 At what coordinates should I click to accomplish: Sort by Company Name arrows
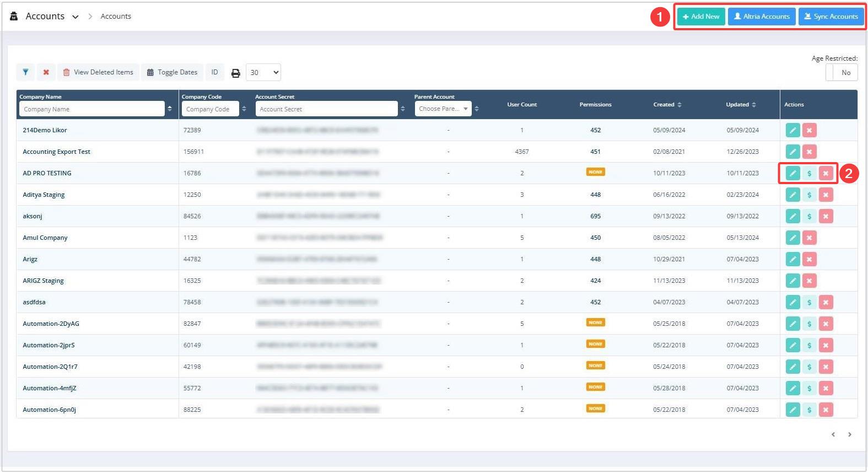pos(170,109)
